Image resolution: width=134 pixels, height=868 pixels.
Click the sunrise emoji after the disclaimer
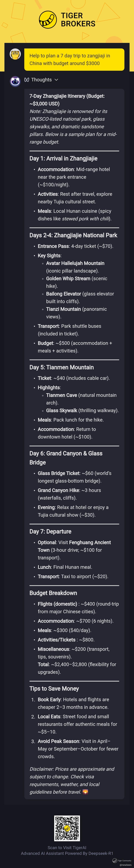pyautogui.click(x=85, y=792)
